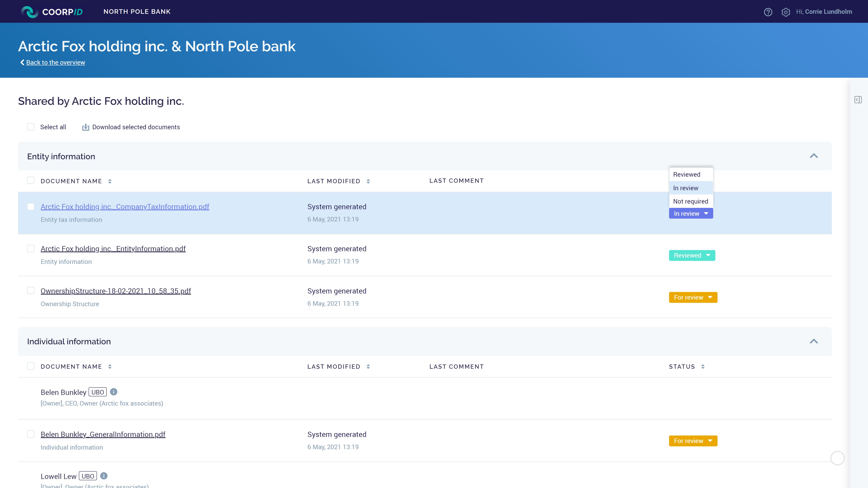Image resolution: width=868 pixels, height=488 pixels.
Task: Open the settings gear icon
Action: coord(786,12)
